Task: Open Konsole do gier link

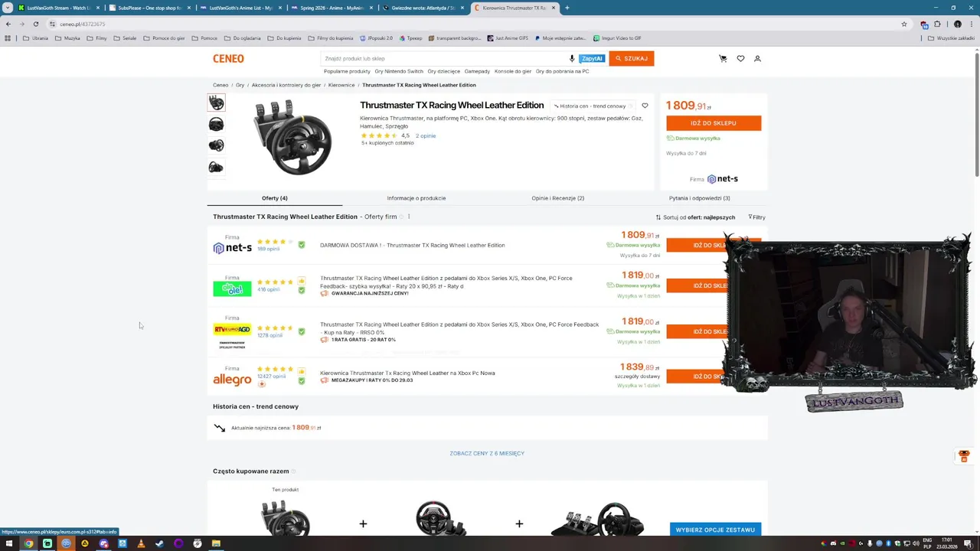Action: coord(513,71)
